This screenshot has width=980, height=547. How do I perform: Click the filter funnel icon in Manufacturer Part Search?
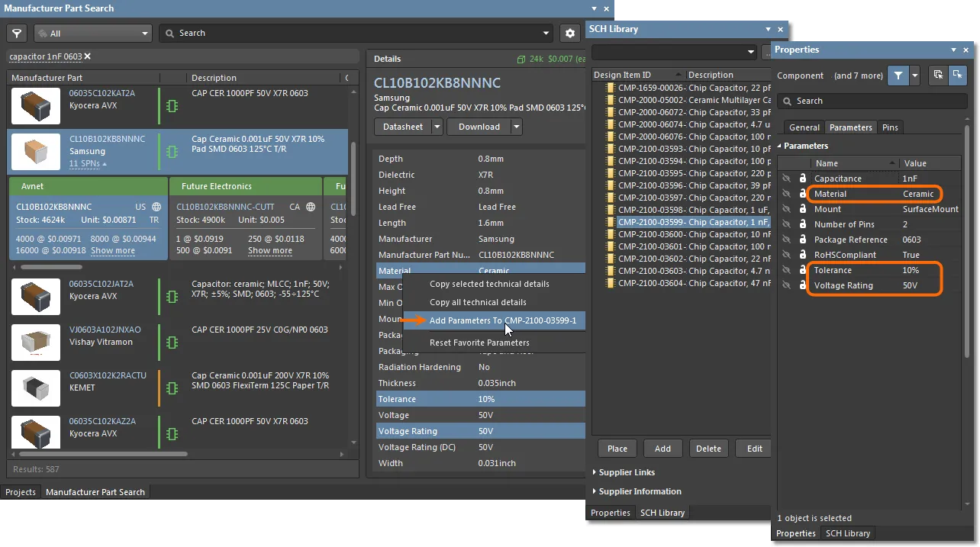click(x=17, y=34)
